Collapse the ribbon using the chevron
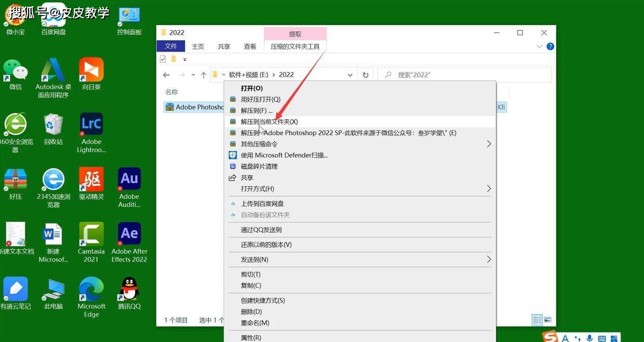 tap(539, 46)
